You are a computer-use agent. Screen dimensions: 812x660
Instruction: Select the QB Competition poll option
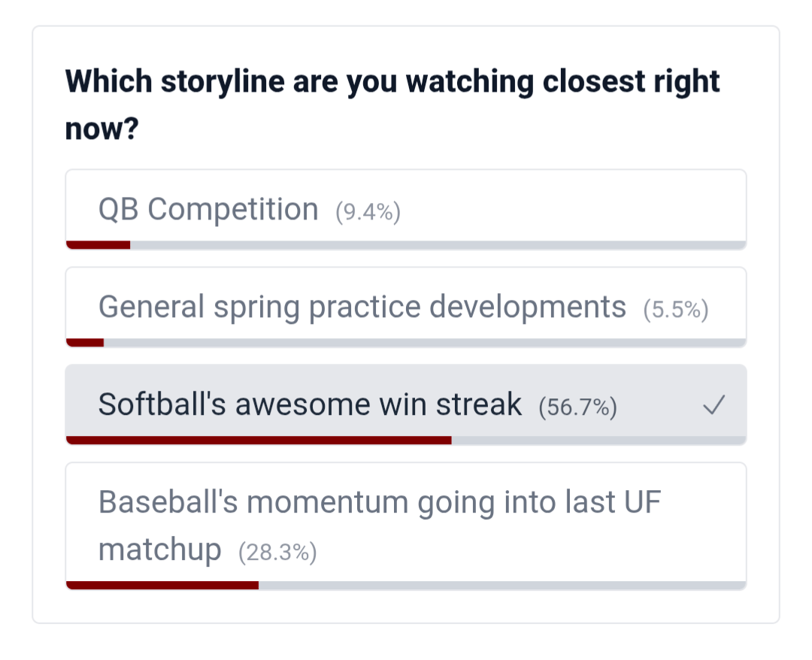tap(208, 210)
